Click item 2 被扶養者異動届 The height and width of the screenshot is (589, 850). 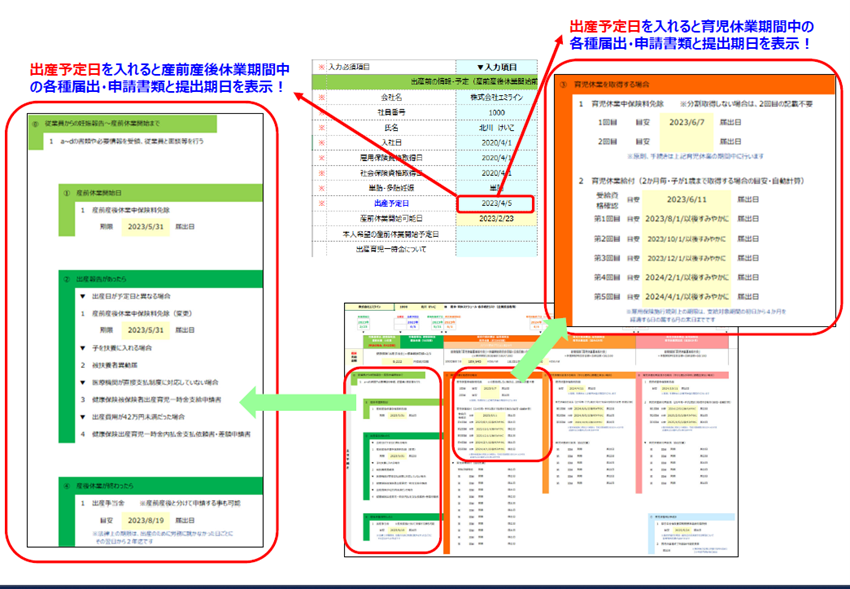click(115, 365)
